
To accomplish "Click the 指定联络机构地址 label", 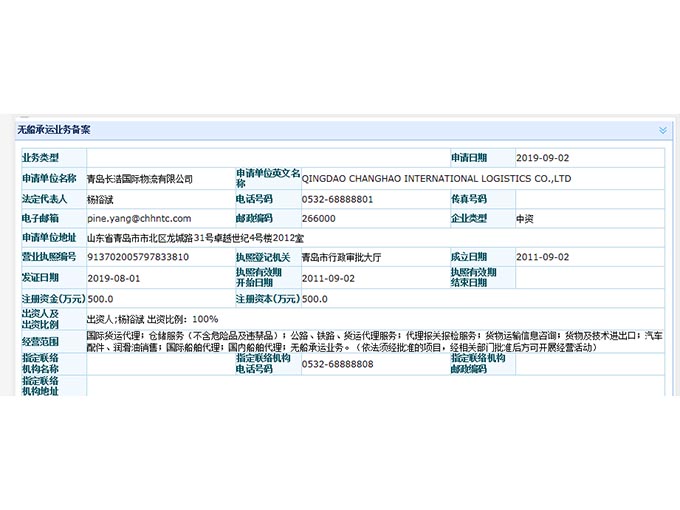I will [40, 386].
